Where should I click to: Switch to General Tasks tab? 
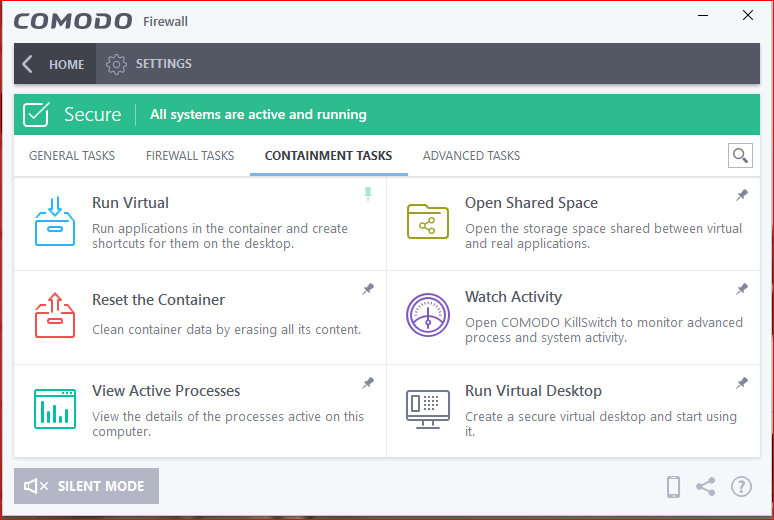point(72,156)
